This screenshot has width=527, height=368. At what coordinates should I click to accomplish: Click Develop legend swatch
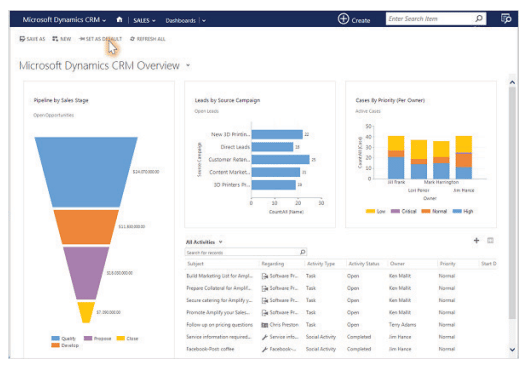(55, 345)
